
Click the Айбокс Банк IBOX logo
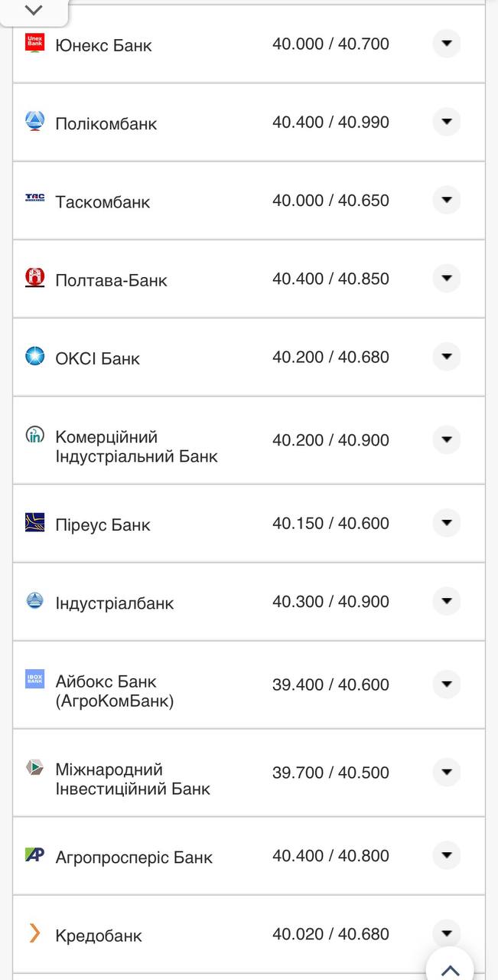pyautogui.click(x=34, y=678)
